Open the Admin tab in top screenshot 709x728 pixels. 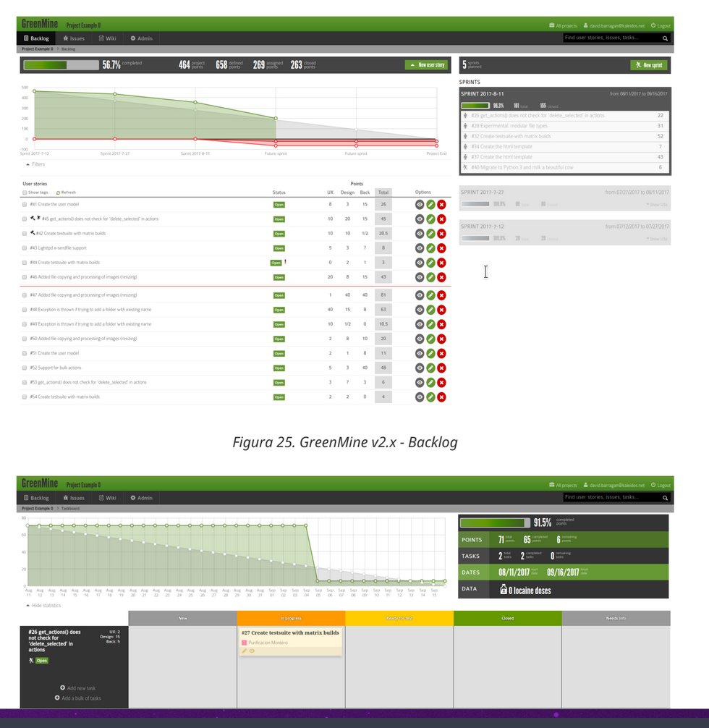141,38
